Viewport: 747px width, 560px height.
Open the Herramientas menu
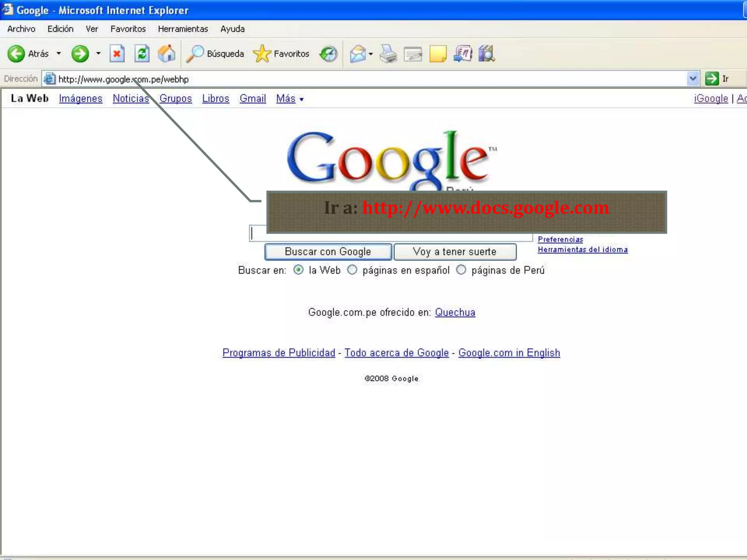point(183,29)
